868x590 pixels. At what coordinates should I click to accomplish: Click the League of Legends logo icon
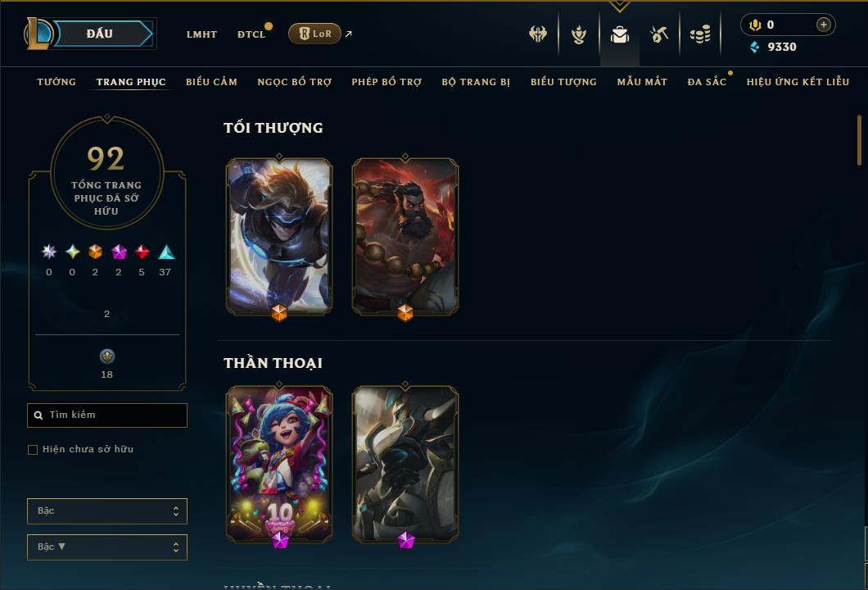coord(38,34)
